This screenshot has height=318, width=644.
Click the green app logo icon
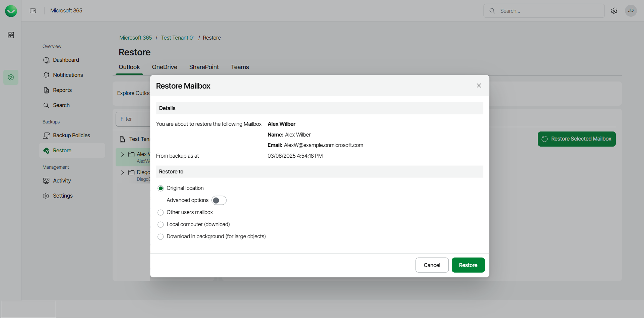11,11
